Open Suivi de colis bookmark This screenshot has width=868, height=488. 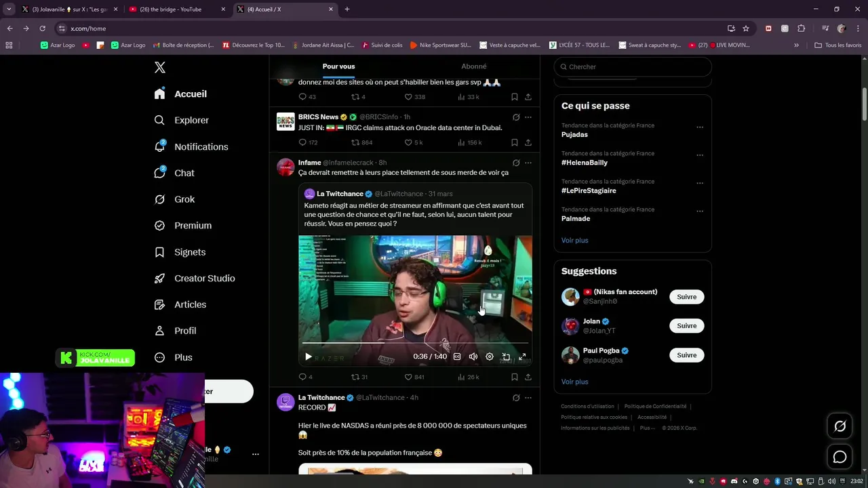[x=382, y=45]
